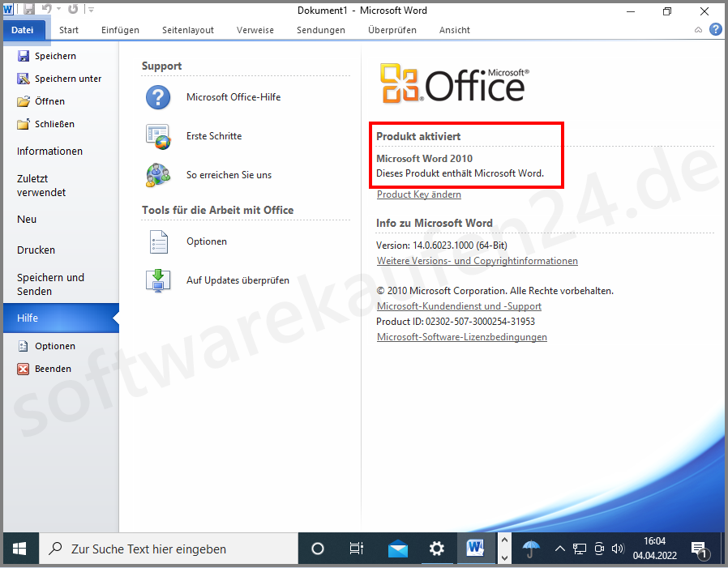Viewport: 728px width, 568px height.
Task: Click the Speichern disk icon
Action: pos(24,56)
